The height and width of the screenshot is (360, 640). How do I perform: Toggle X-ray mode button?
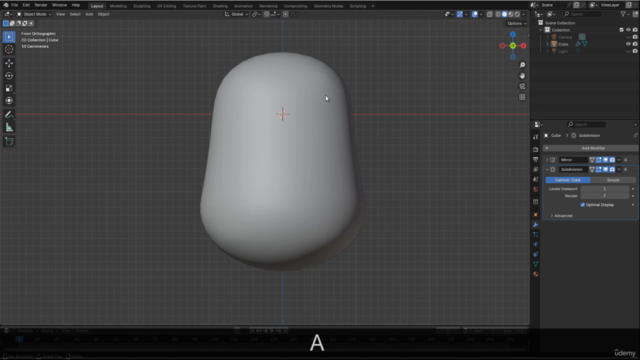tap(489, 14)
